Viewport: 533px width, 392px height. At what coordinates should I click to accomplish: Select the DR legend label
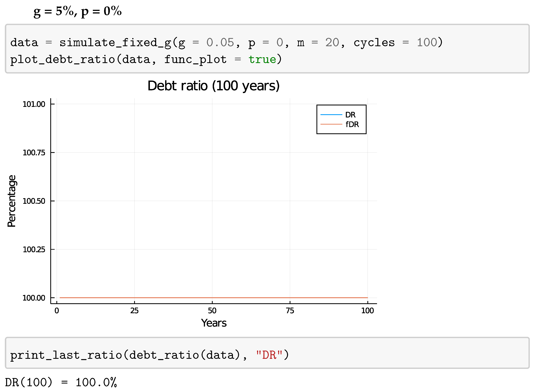pyautogui.click(x=350, y=115)
